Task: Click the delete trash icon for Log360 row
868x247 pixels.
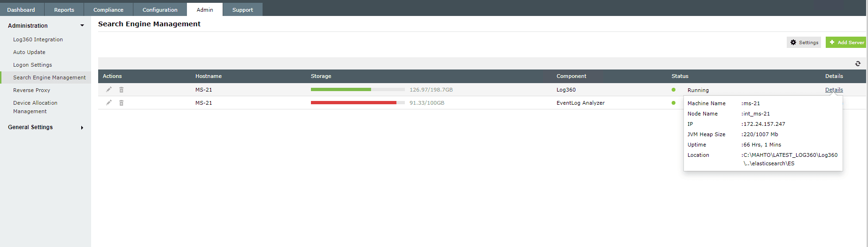Action: coord(121,90)
